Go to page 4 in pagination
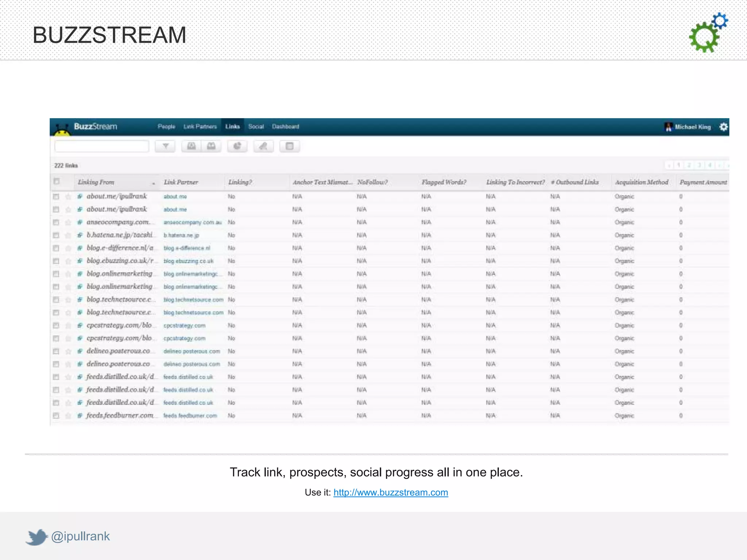The height and width of the screenshot is (560, 747). pyautogui.click(x=710, y=165)
